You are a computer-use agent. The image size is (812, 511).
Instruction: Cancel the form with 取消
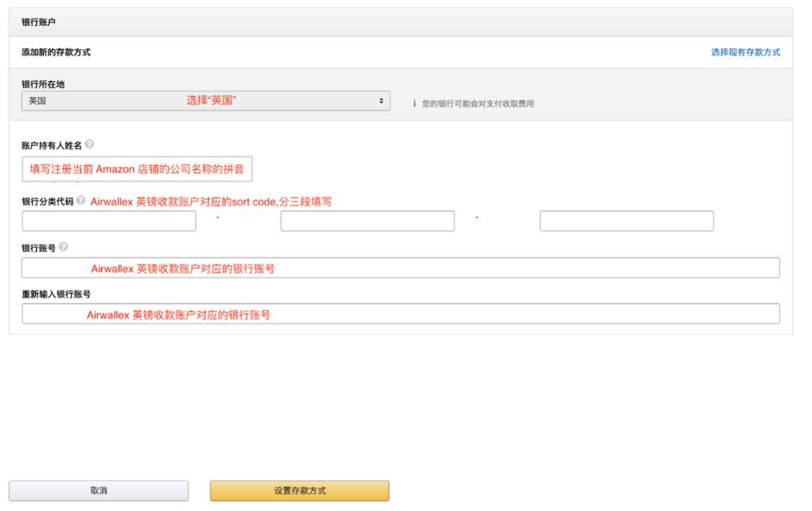[x=98, y=490]
